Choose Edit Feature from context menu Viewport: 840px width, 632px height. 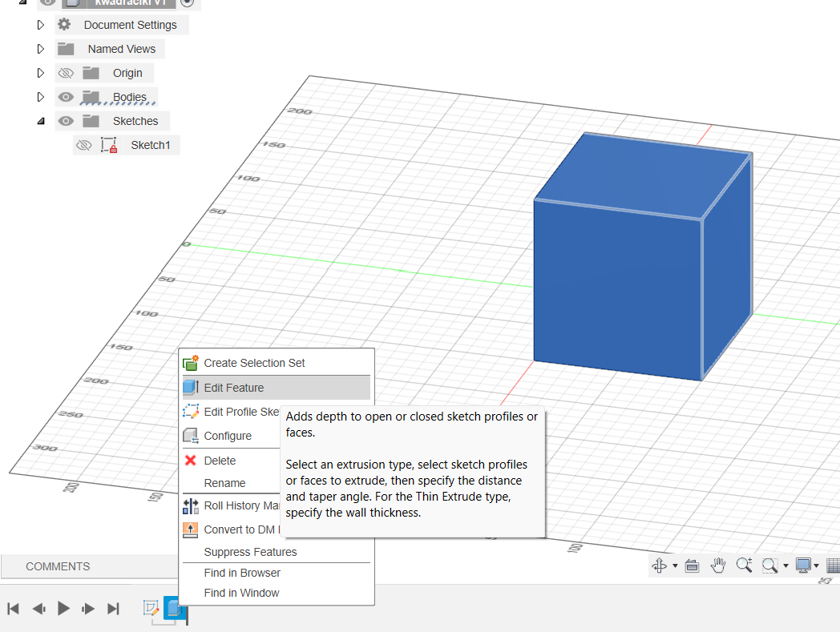277,388
